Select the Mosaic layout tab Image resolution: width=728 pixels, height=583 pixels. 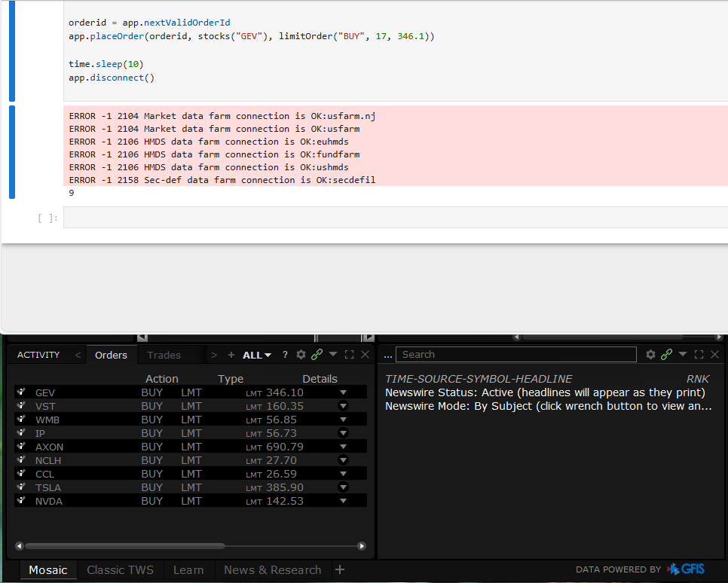click(47, 570)
